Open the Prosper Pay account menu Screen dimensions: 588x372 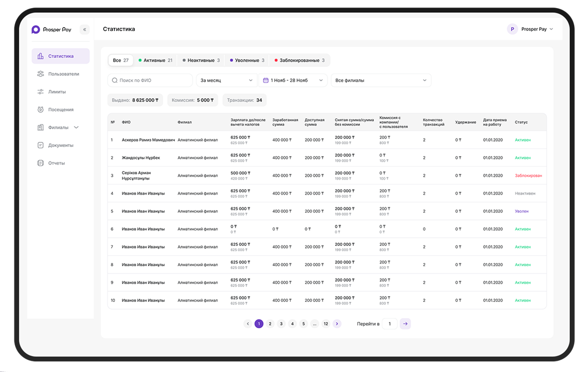pyautogui.click(x=530, y=29)
